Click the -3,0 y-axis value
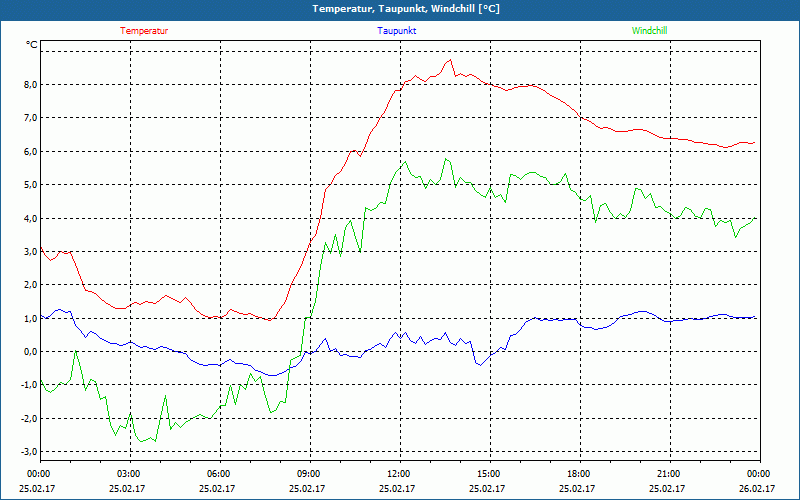 pyautogui.click(x=29, y=452)
